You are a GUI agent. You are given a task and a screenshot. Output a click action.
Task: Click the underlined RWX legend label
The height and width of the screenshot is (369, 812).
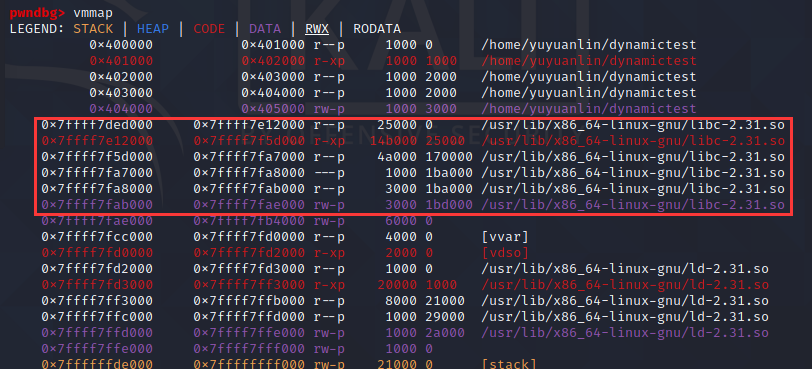317,29
